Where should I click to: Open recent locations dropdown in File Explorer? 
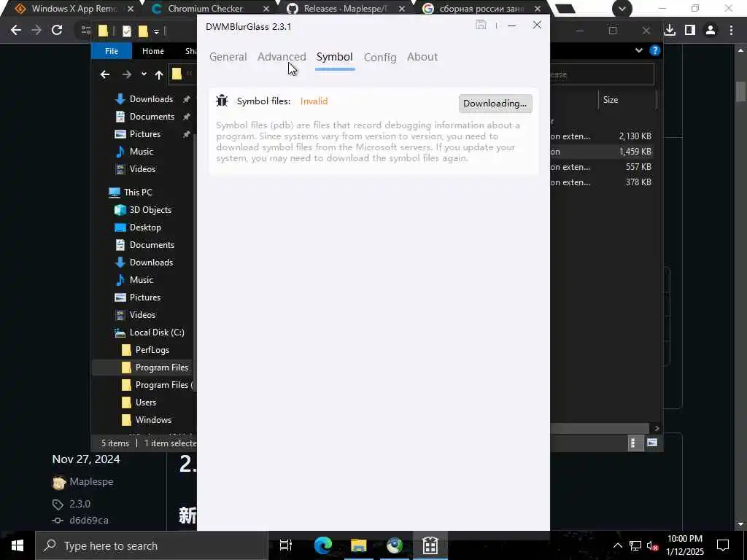click(x=144, y=74)
